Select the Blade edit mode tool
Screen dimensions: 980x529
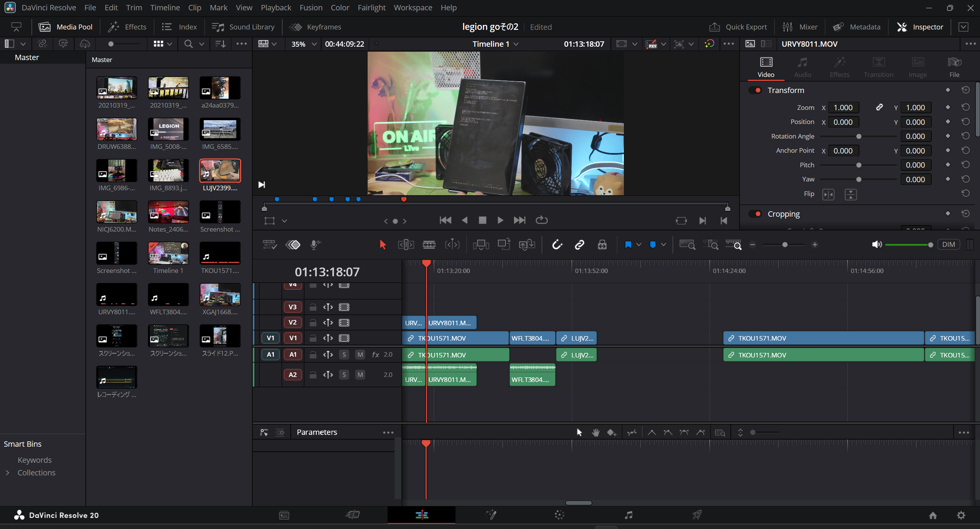tap(429, 245)
